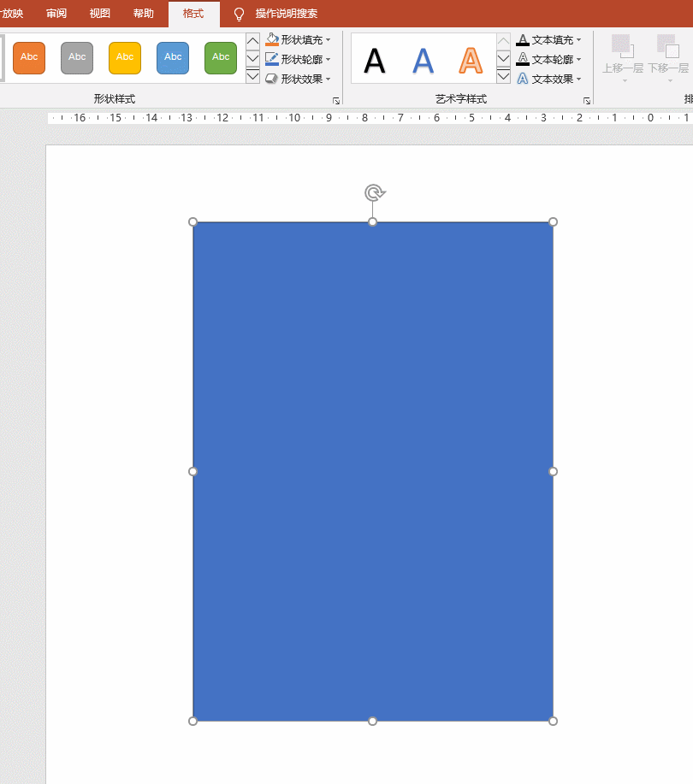This screenshot has height=784, width=693.
Task: Open the 帮助 tab
Action: (144, 14)
